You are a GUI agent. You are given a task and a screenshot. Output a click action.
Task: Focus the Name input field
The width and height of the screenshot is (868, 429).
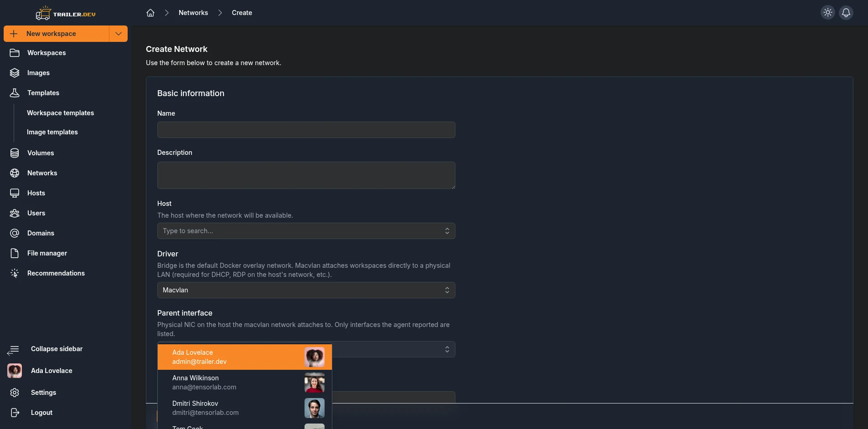(306, 130)
